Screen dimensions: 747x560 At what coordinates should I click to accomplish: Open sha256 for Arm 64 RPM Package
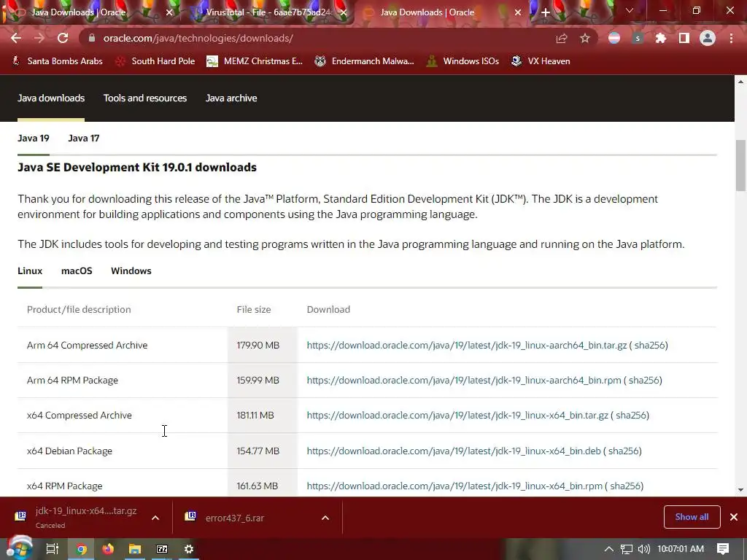[643, 381]
